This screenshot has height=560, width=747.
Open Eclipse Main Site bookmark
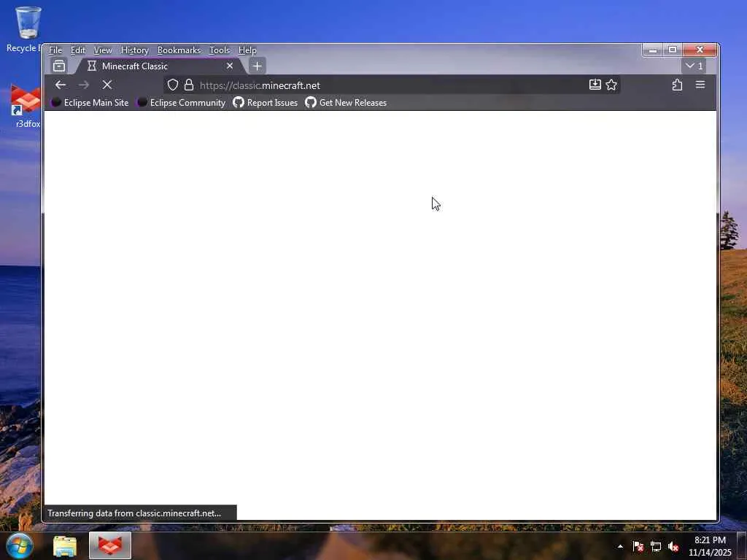point(90,102)
